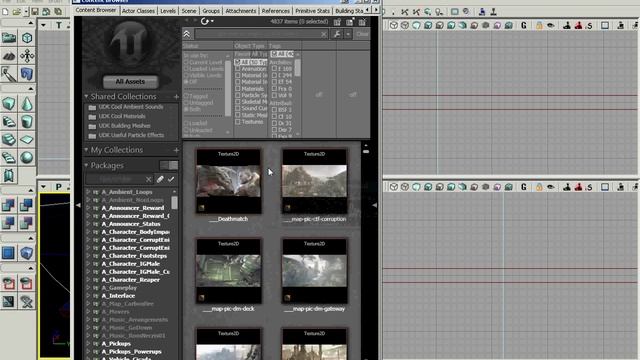640x360 pixels.
Task: Open upper-left viewport T dropdown arrow
Action: 43,25
